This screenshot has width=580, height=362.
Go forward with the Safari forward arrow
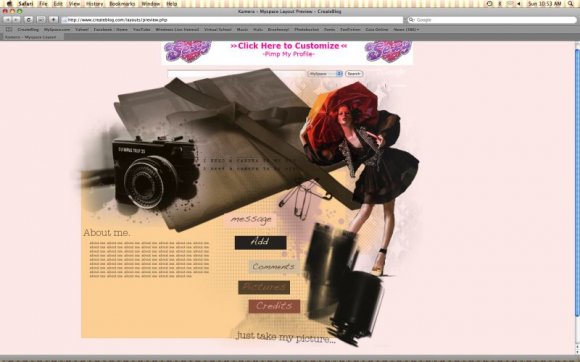click(x=16, y=20)
